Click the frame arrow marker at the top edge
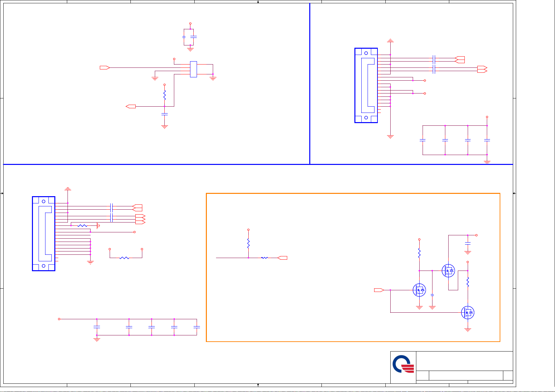Screen dimensions: 555x392 pyautogui.click(x=258, y=2)
